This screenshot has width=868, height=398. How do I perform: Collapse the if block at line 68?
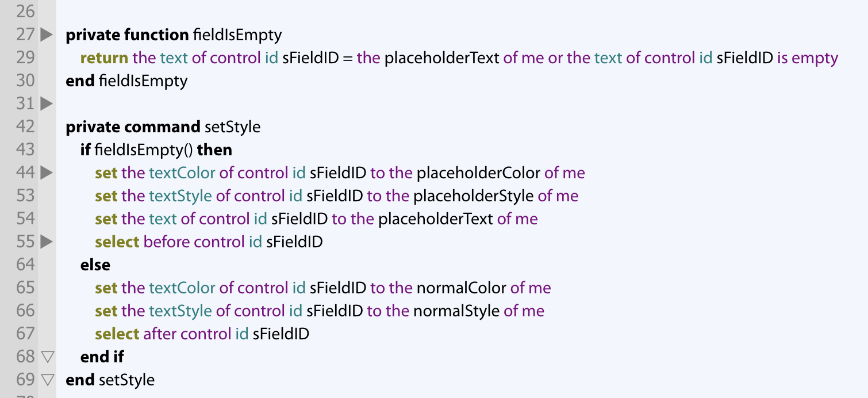tap(47, 357)
